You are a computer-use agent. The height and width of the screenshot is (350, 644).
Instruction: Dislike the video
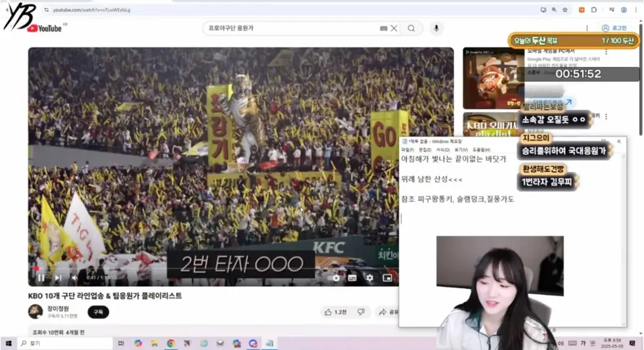[361, 313]
